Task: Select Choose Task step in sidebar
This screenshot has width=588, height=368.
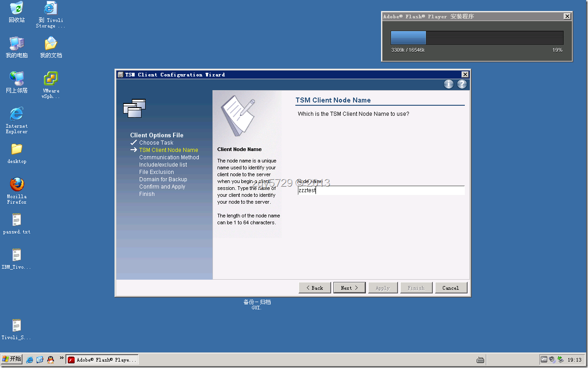Action: click(156, 143)
